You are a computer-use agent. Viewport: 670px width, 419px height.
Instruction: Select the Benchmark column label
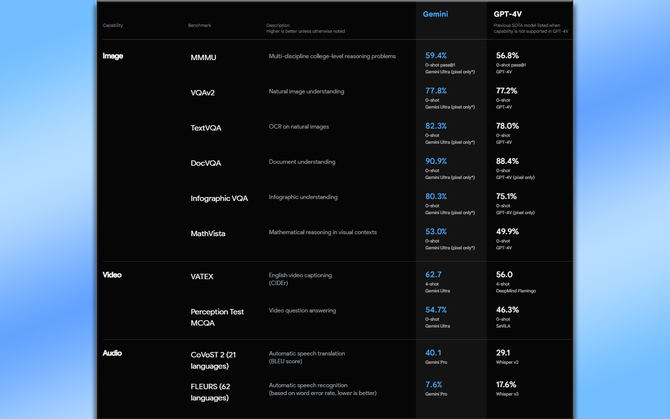click(x=200, y=25)
